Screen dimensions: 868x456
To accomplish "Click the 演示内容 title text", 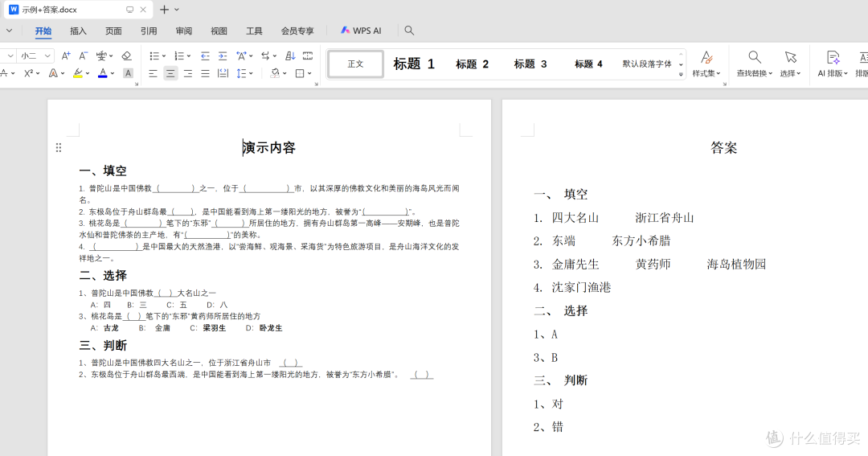I will pyautogui.click(x=269, y=148).
